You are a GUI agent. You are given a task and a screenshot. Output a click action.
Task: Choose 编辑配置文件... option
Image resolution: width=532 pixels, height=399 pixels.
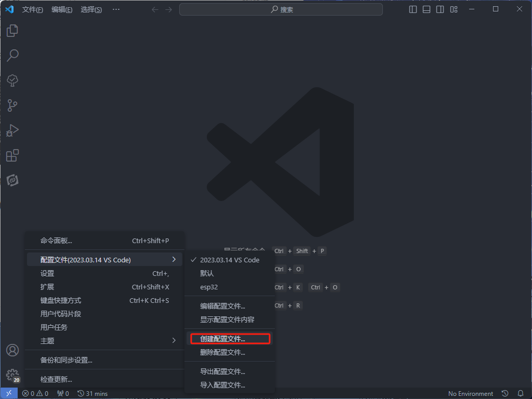point(230,306)
